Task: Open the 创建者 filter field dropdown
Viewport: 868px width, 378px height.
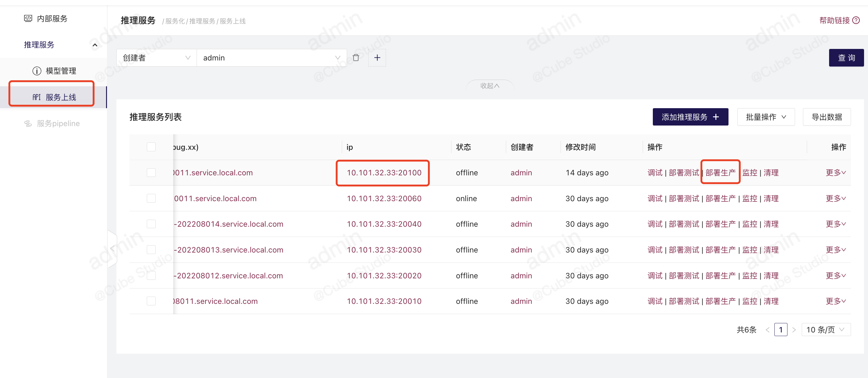Action: [156, 58]
